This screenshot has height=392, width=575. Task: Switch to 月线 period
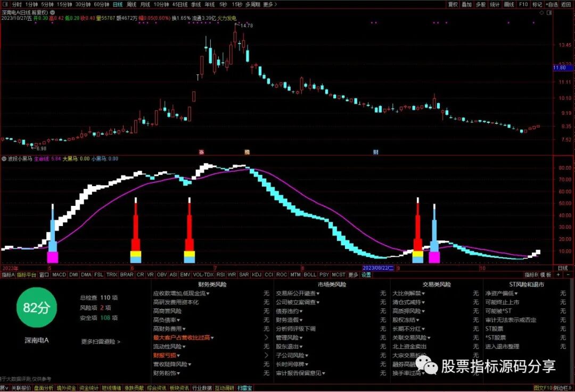point(145,4)
